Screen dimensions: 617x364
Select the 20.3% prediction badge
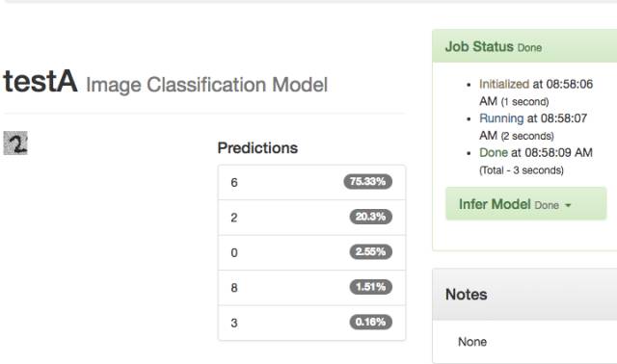pyautogui.click(x=370, y=217)
